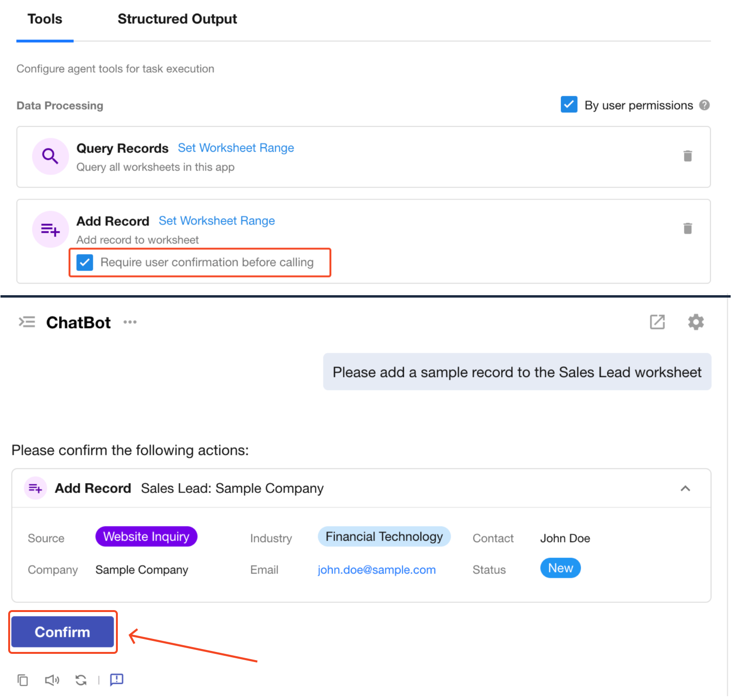734x700 pixels.
Task: Open ChatBot in a new window
Action: click(x=657, y=322)
